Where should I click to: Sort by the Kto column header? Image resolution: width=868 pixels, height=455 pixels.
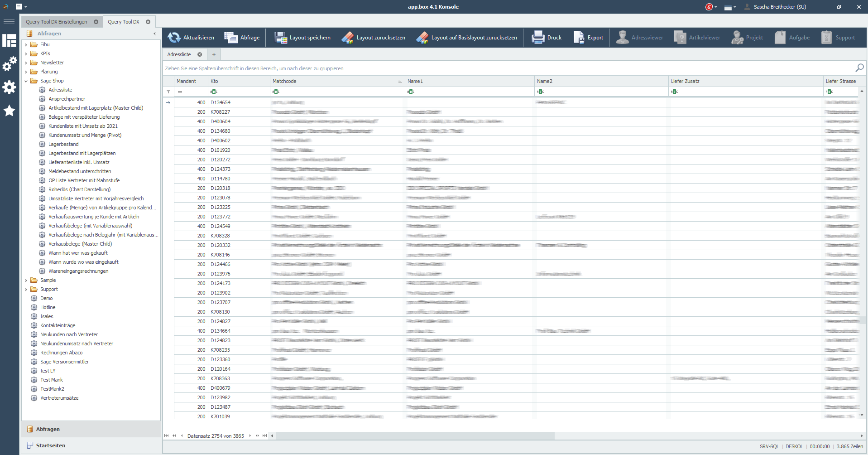click(239, 81)
